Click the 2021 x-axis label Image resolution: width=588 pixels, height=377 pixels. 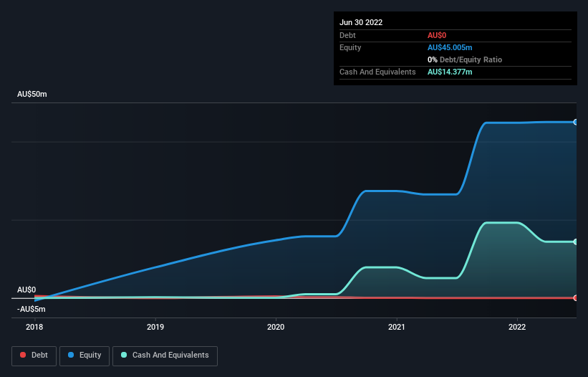click(x=396, y=327)
